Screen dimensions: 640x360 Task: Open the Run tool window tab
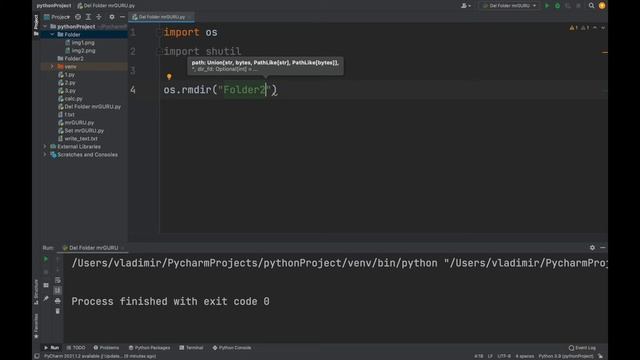point(51,348)
